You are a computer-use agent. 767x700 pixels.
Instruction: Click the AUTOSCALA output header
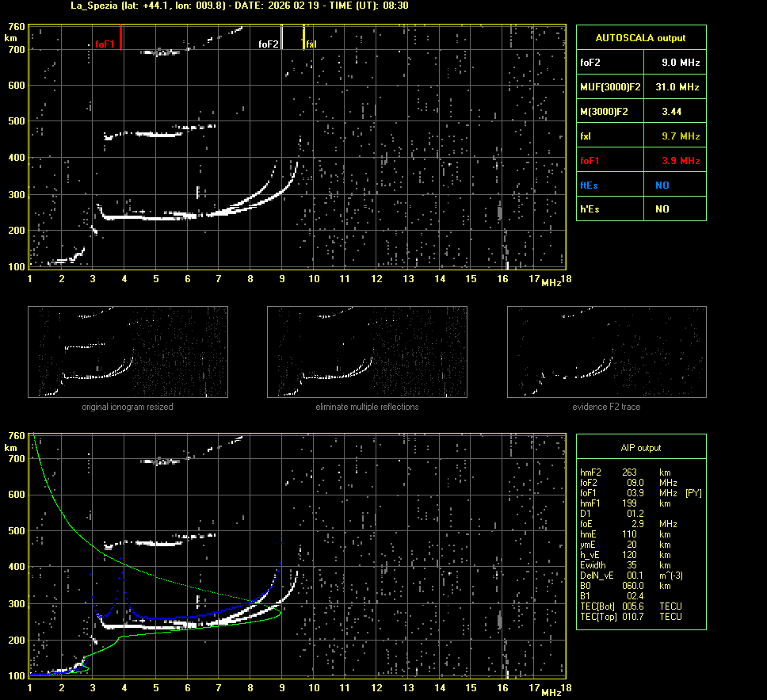click(640, 37)
